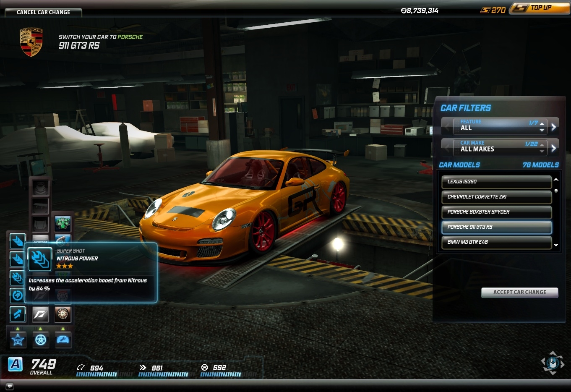
Task: Click the acceleration arrows icon beside 861
Action: click(x=143, y=368)
